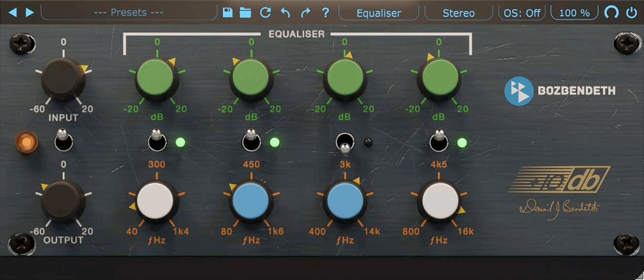Open the 100 % scale menu

pos(574,12)
